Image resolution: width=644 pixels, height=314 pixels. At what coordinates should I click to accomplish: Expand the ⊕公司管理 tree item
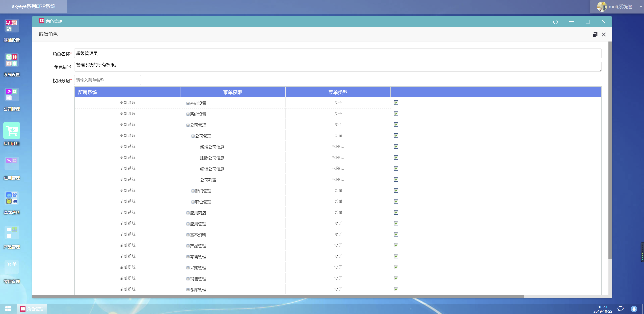[x=187, y=125]
